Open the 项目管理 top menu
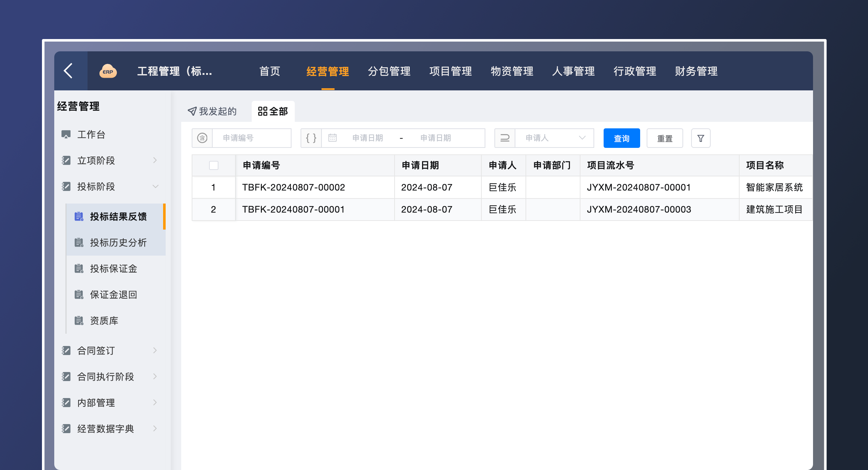Viewport: 868px width, 470px height. point(450,71)
